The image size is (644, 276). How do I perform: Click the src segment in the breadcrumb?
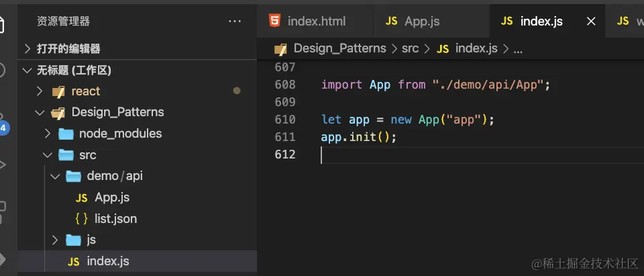410,48
